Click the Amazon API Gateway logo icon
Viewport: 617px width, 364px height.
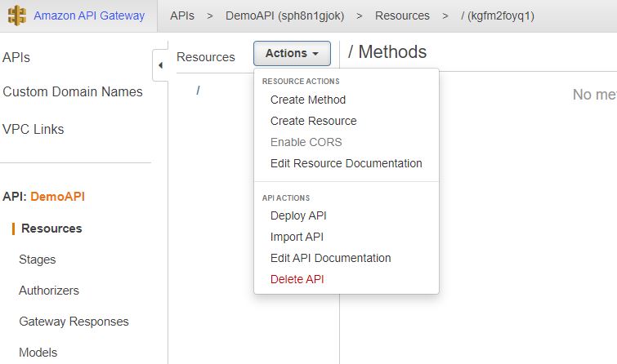(16, 16)
